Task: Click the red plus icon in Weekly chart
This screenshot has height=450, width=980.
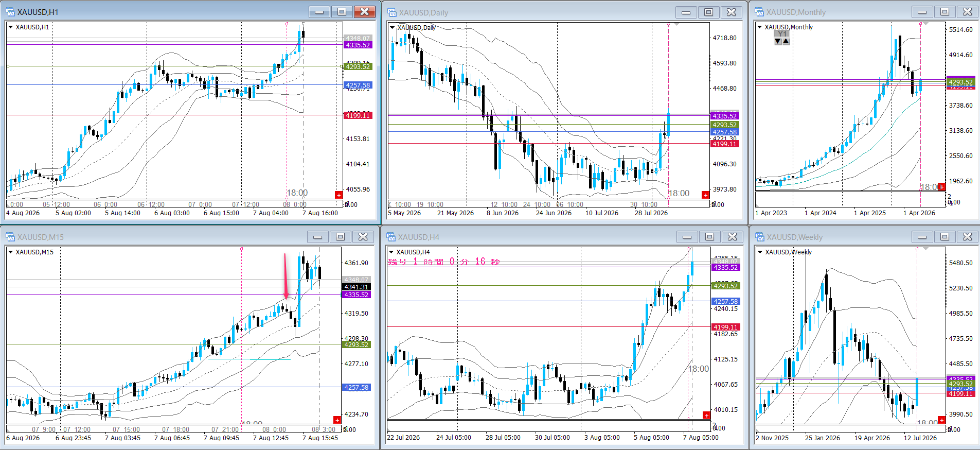Action: pos(941,420)
